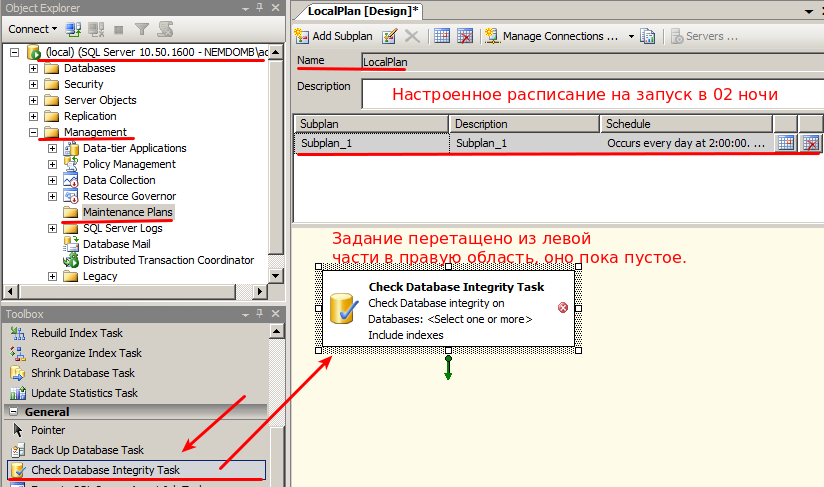Switch to the LocalPlan [Design] tab
The width and height of the screenshot is (824, 487).
pos(363,11)
